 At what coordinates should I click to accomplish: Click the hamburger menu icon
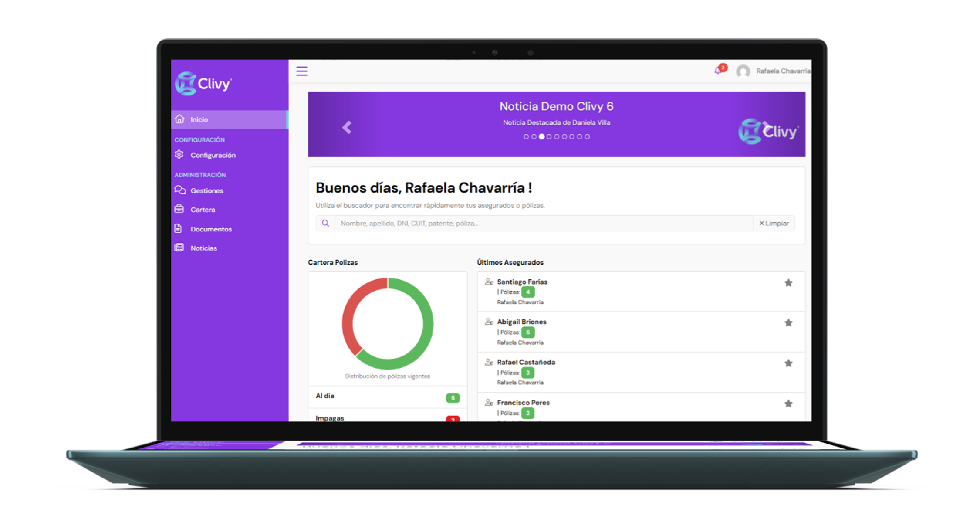tap(302, 71)
